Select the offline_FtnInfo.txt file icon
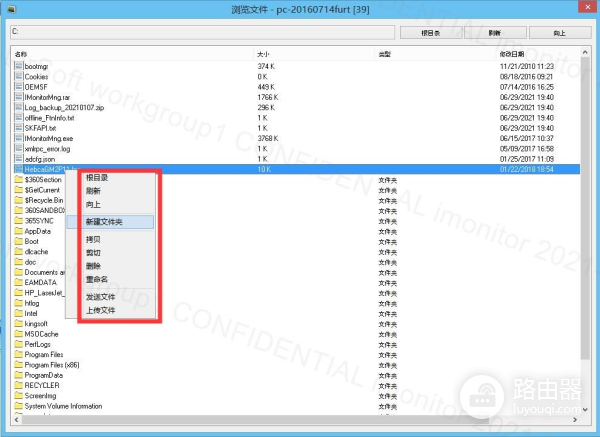 point(18,118)
